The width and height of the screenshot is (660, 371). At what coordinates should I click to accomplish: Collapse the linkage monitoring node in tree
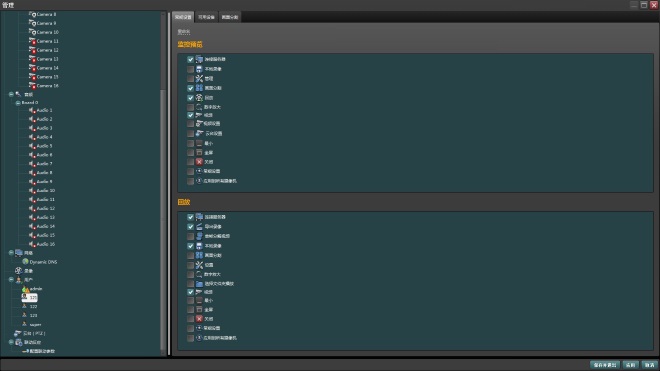pos(11,342)
